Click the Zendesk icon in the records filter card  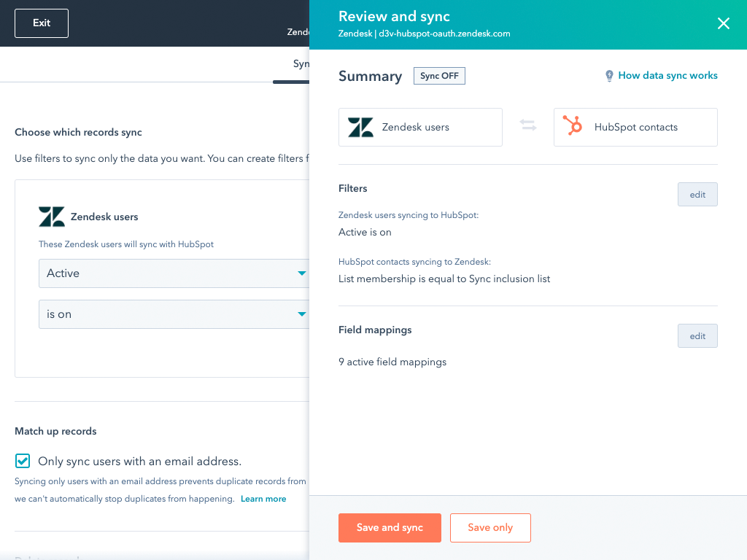[51, 216]
